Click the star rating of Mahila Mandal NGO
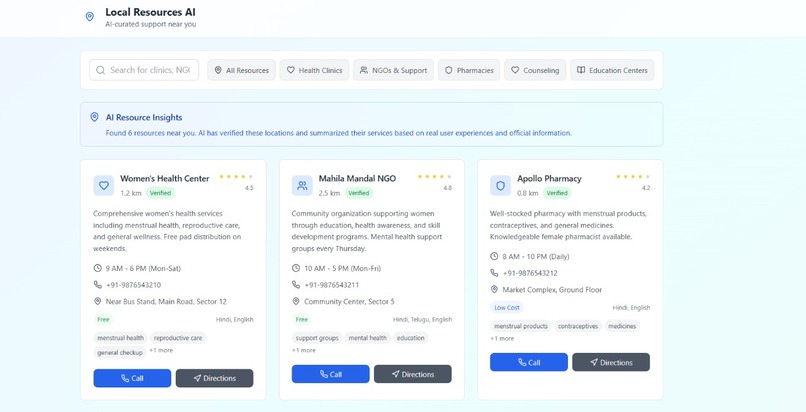This screenshot has width=806, height=412. coord(434,177)
